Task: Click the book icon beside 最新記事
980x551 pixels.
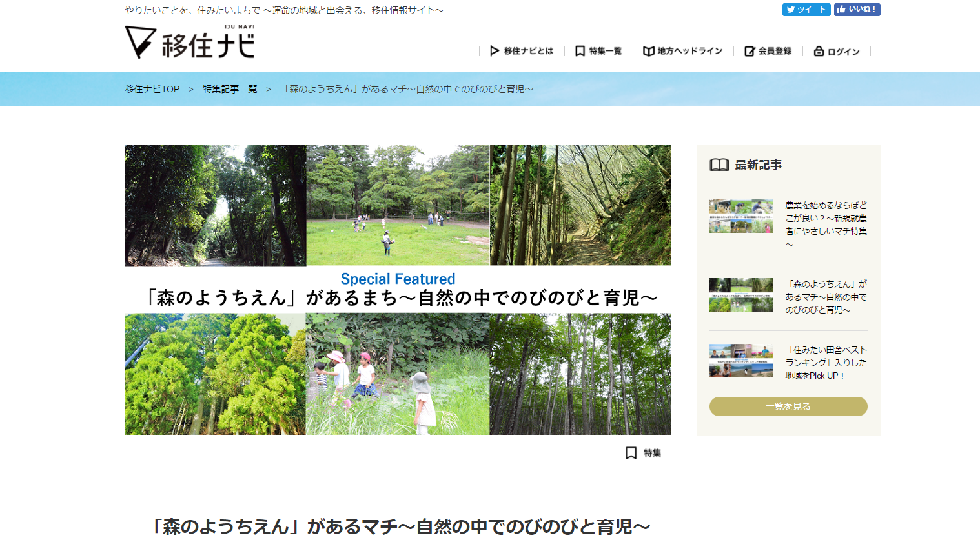Action: point(719,165)
